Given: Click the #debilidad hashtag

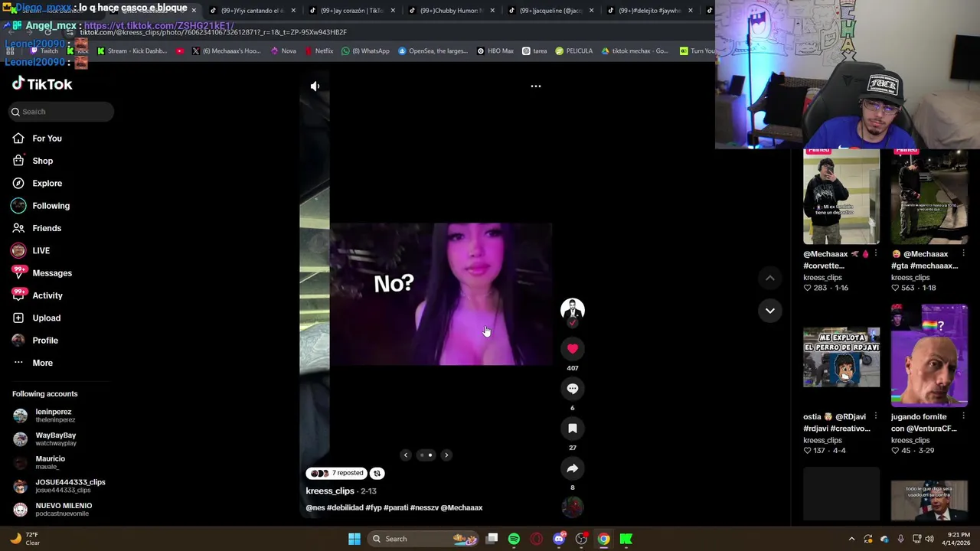Looking at the screenshot, I should [345, 508].
